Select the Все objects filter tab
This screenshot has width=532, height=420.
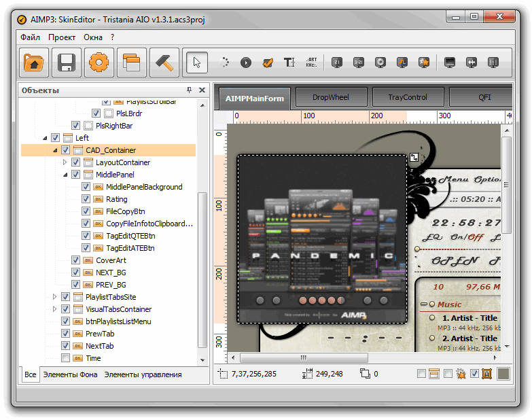coord(30,374)
